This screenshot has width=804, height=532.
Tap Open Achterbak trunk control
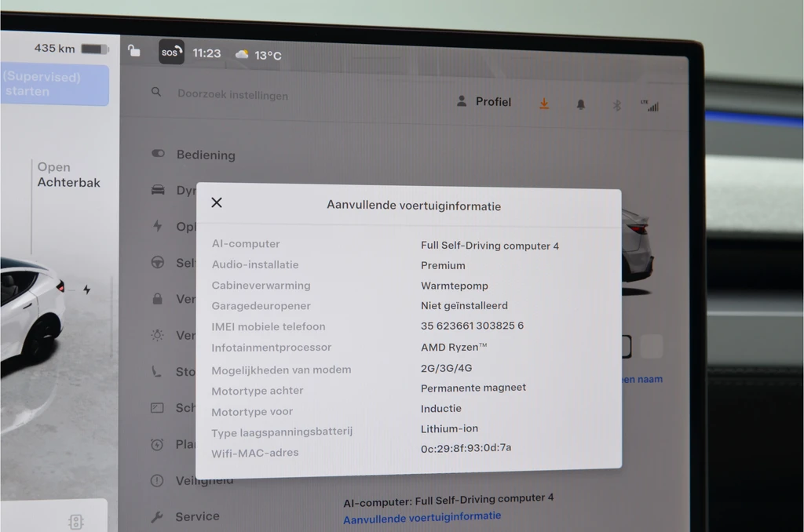click(69, 175)
